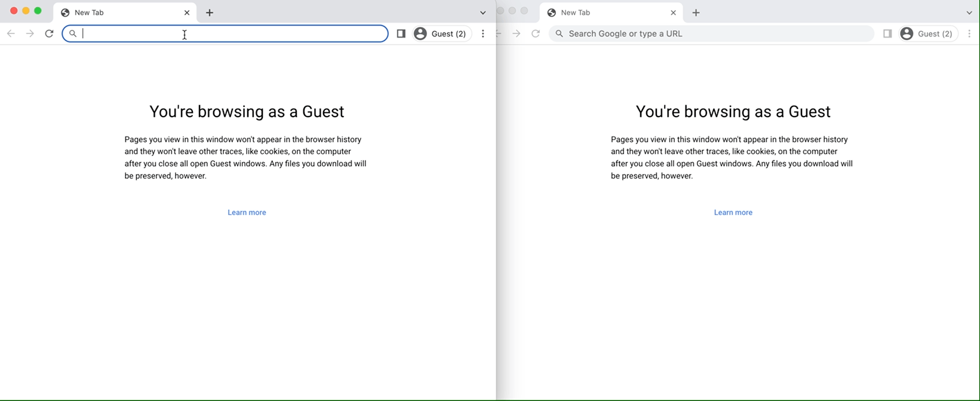The image size is (980, 401).
Task: Click the globe favicon on the left window tab
Action: [x=65, y=13]
